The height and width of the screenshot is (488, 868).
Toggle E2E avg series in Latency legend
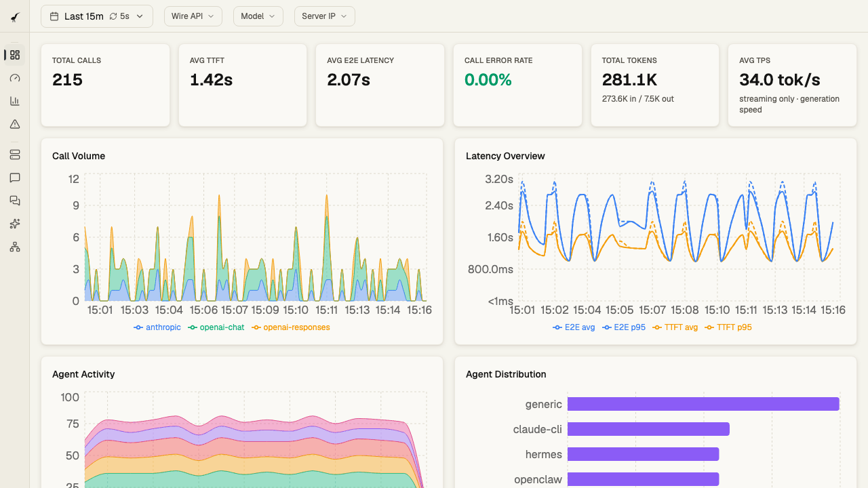573,327
